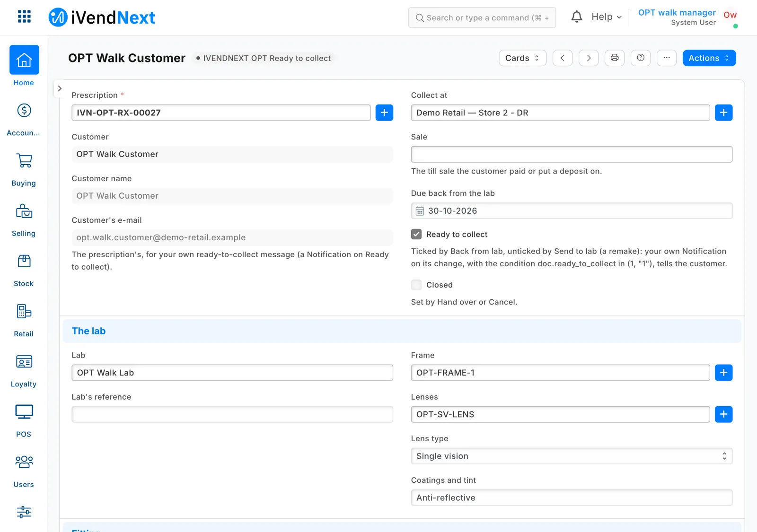This screenshot has width=757, height=532.
Task: Untick the Ready to collect checkbox
Action: (x=416, y=234)
